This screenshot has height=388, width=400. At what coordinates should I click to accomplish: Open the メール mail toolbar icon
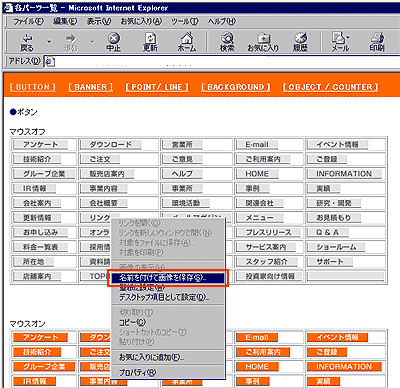click(x=339, y=38)
